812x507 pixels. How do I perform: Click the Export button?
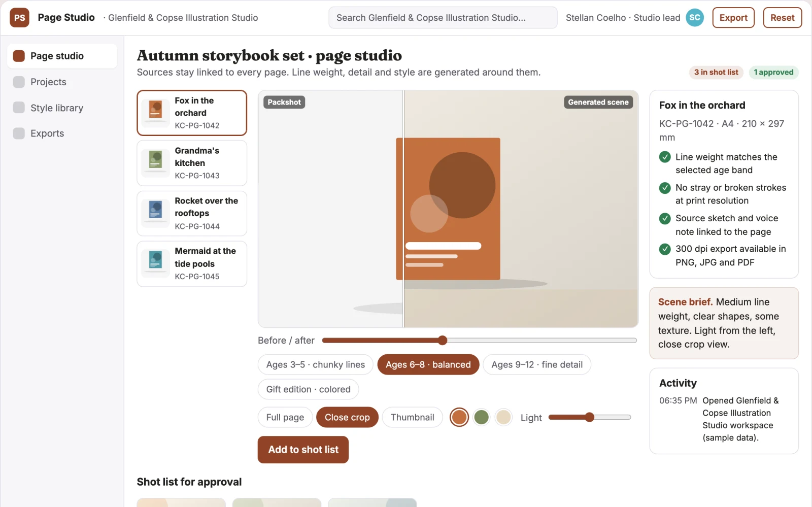733,18
